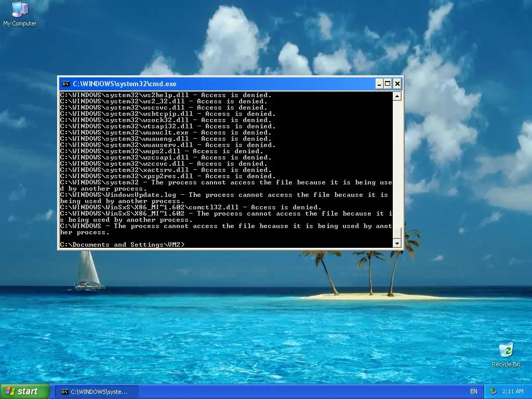Screen dimensions: 532x399
Task: Click the console scrollbar up arrow
Action: point(397,96)
